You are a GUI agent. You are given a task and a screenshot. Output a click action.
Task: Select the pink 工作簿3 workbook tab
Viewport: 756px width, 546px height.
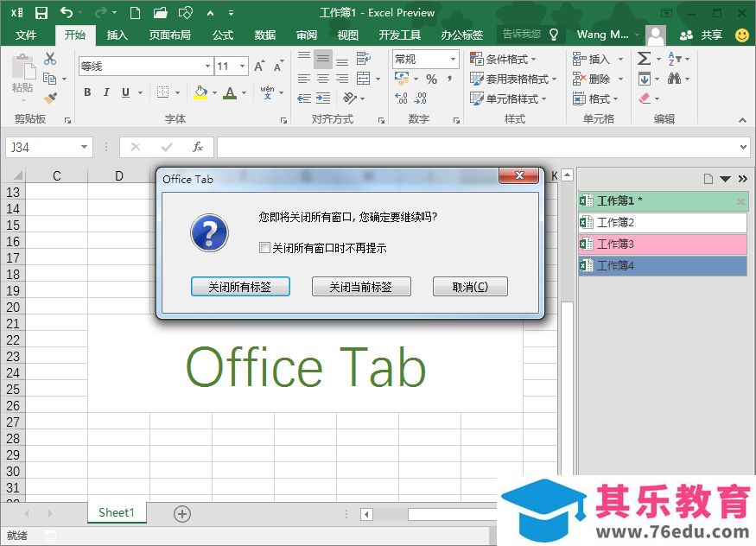(x=663, y=244)
